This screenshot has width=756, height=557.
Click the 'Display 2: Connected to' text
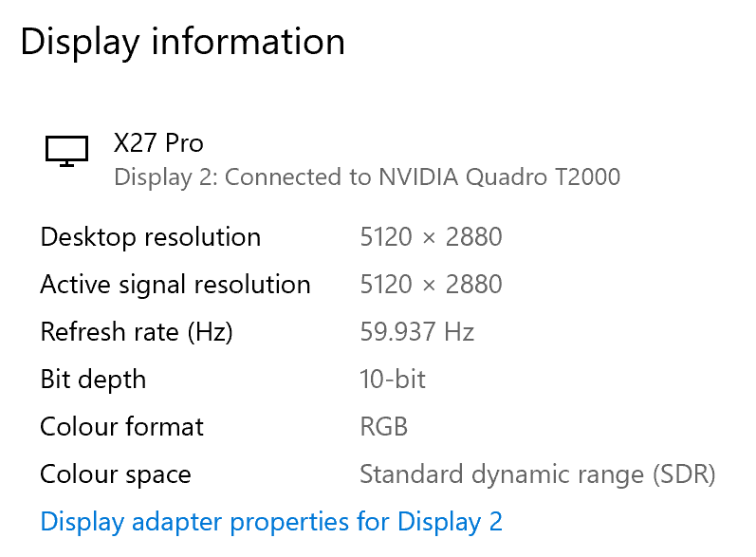click(243, 176)
